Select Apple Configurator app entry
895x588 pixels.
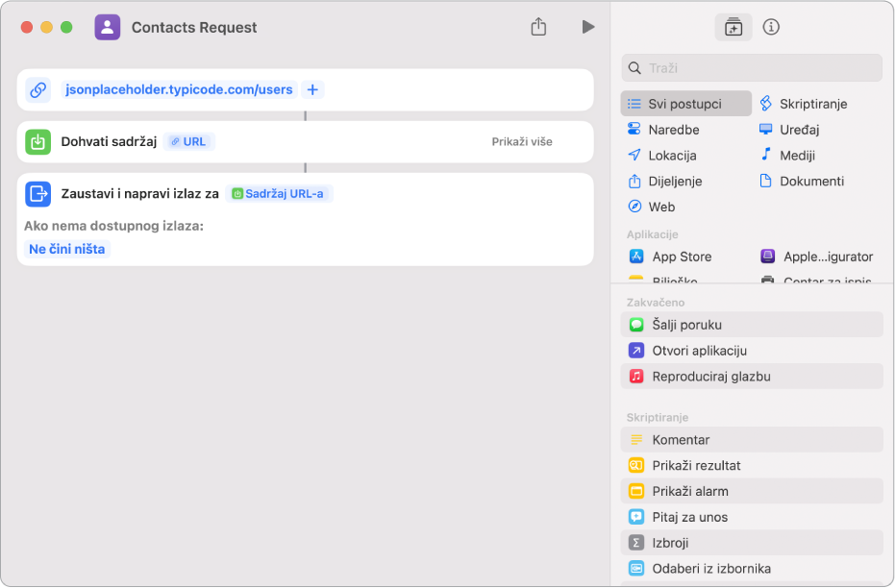[818, 257]
